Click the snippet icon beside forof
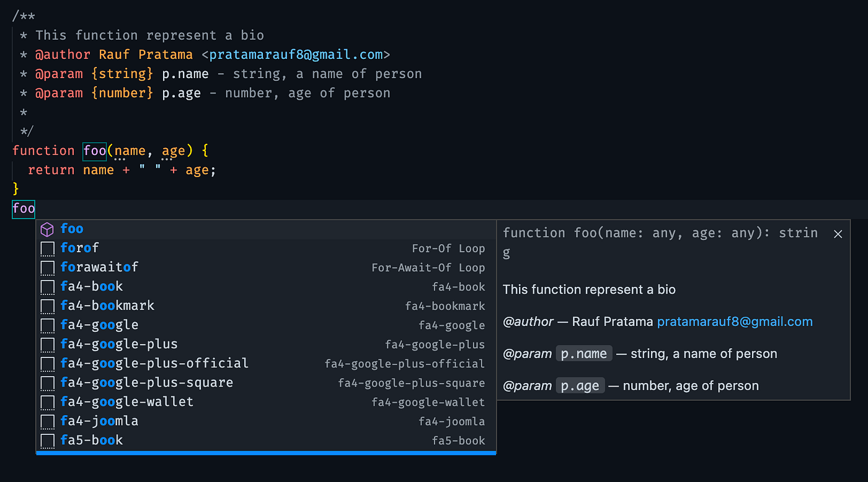 47,248
